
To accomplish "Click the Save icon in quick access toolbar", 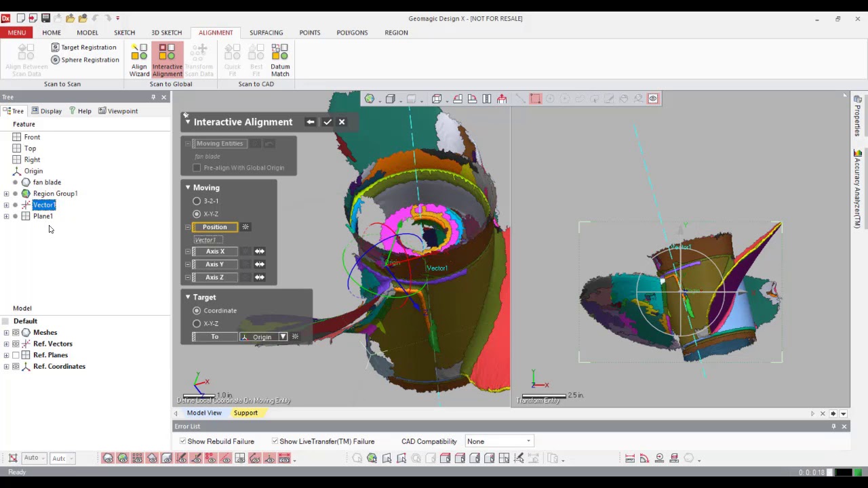I will [45, 18].
